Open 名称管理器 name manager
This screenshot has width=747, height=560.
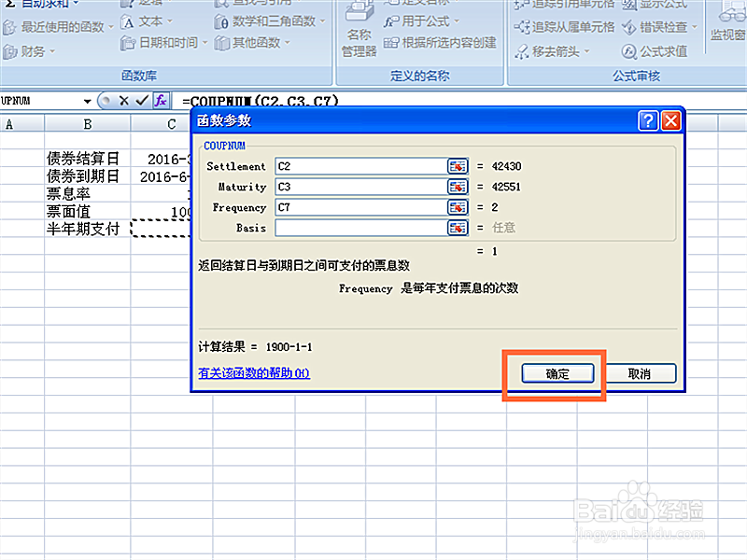[x=359, y=31]
